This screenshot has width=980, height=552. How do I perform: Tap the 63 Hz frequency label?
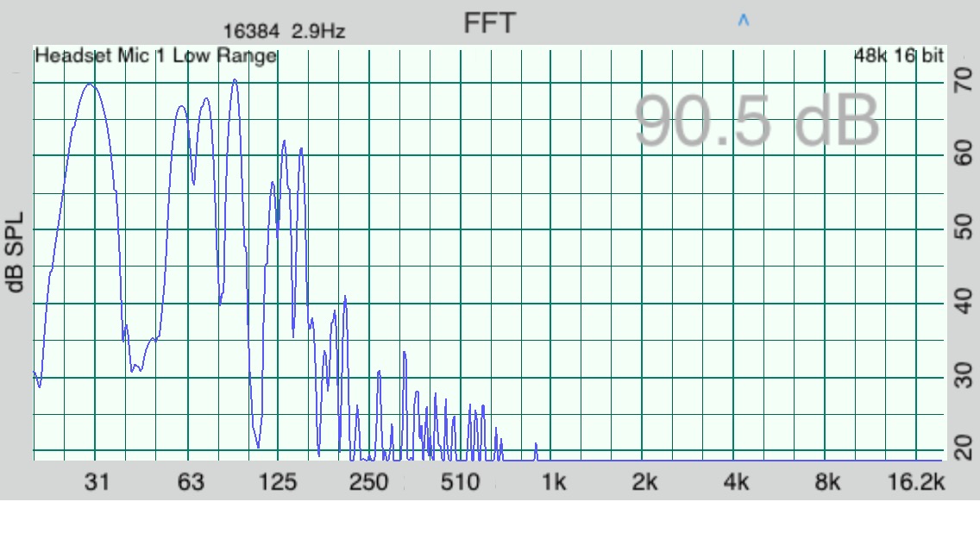pyautogui.click(x=190, y=482)
